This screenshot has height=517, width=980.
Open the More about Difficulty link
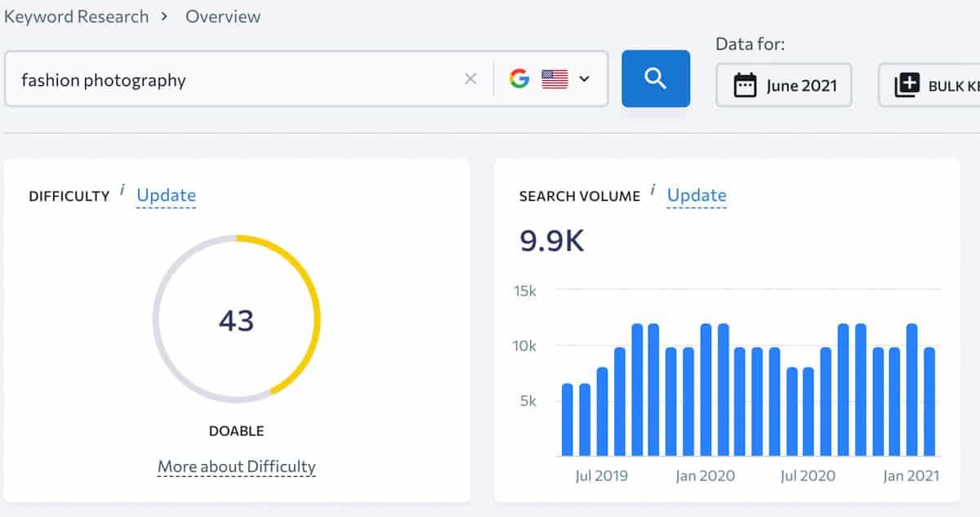(x=237, y=467)
